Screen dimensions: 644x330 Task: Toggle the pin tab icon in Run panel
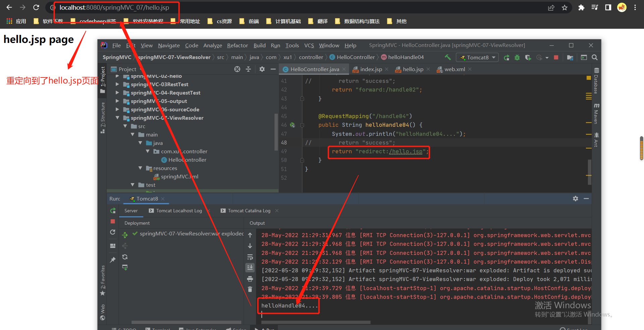coord(113,260)
